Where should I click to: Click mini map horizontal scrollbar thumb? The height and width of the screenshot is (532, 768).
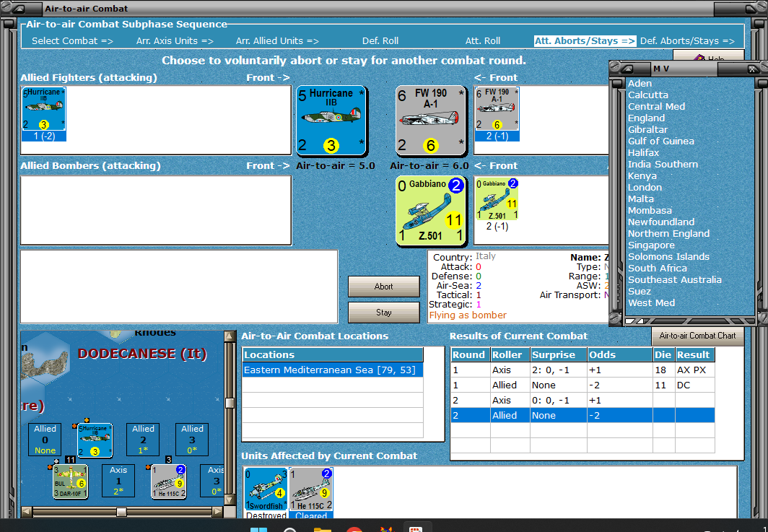pyautogui.click(x=121, y=512)
